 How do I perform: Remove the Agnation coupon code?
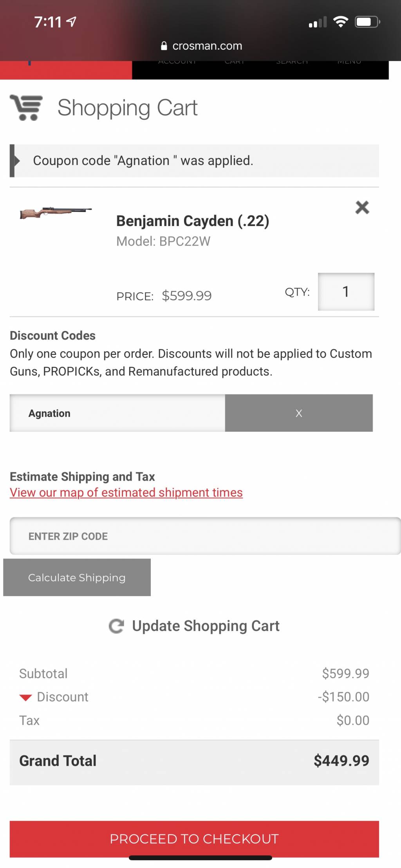[299, 413]
